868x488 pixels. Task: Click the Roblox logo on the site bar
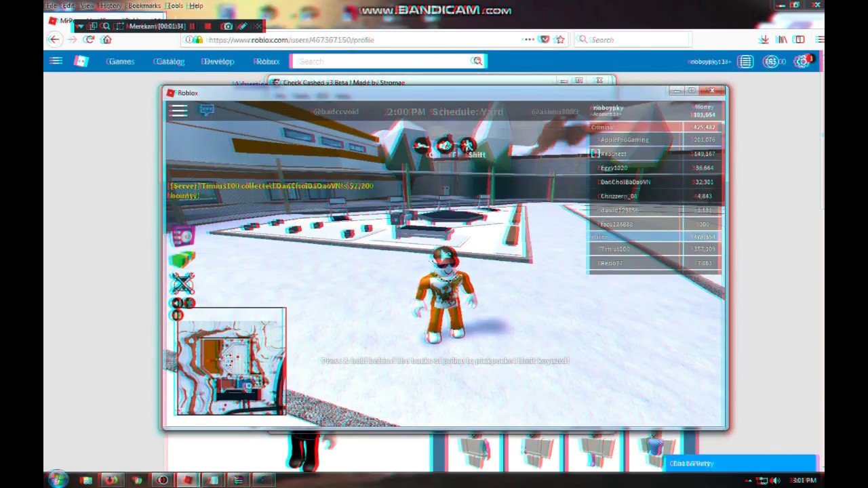[x=81, y=61]
